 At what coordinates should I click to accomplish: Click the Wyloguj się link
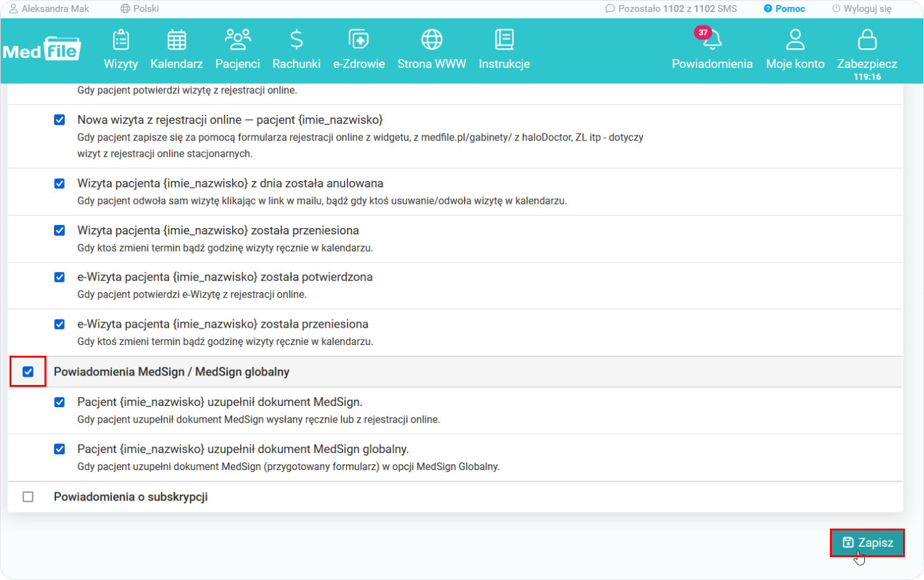[x=867, y=9]
